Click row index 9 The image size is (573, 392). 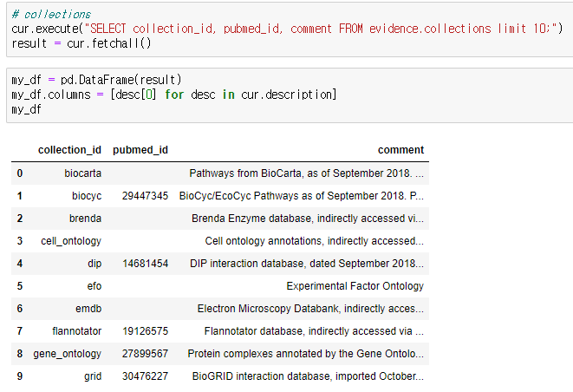[20, 376]
